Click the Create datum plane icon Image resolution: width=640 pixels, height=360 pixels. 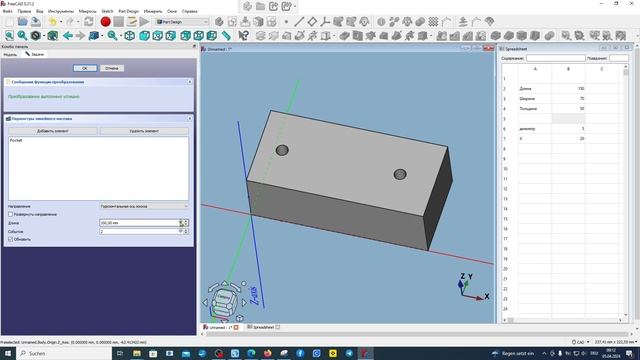coord(312,22)
